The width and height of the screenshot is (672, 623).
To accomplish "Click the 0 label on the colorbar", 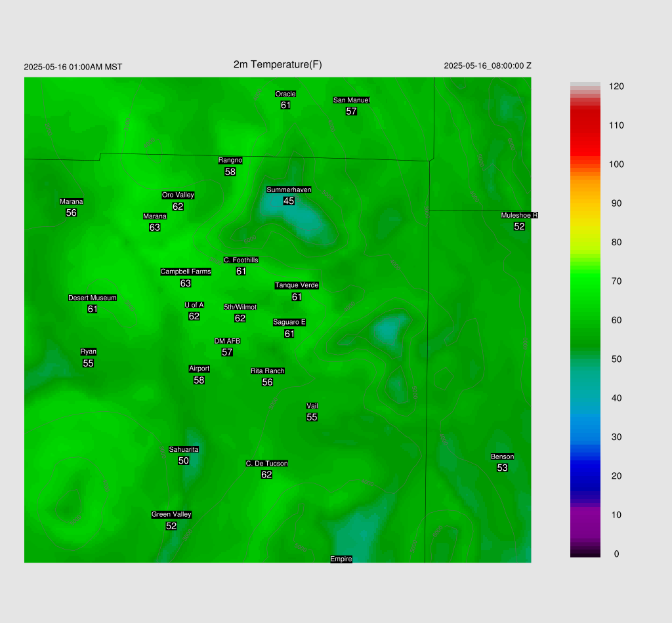I will click(616, 554).
